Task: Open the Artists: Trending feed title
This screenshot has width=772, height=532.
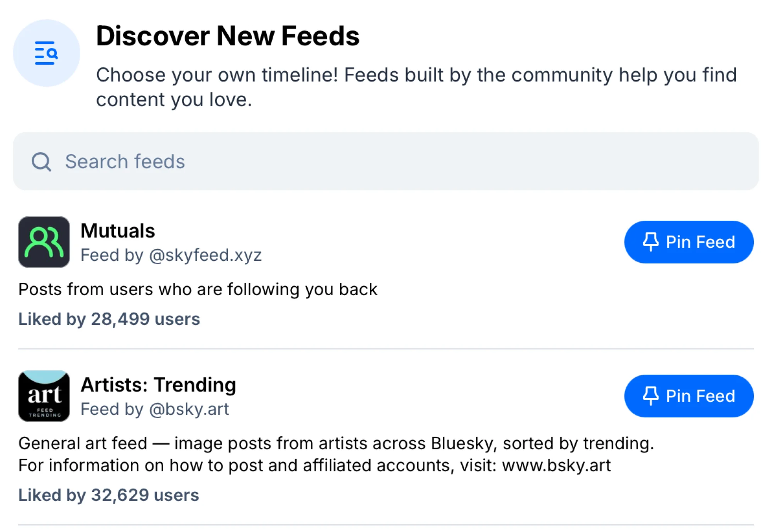Action: coord(158,384)
